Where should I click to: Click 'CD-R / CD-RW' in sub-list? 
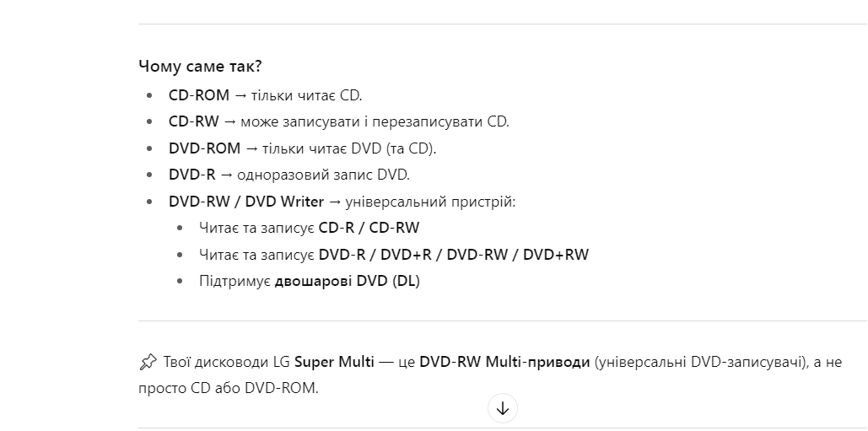tap(369, 228)
